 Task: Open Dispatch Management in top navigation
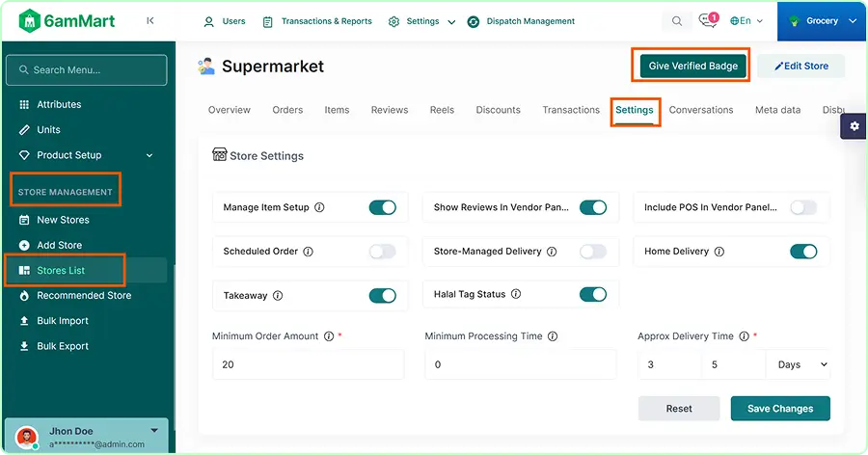click(521, 21)
